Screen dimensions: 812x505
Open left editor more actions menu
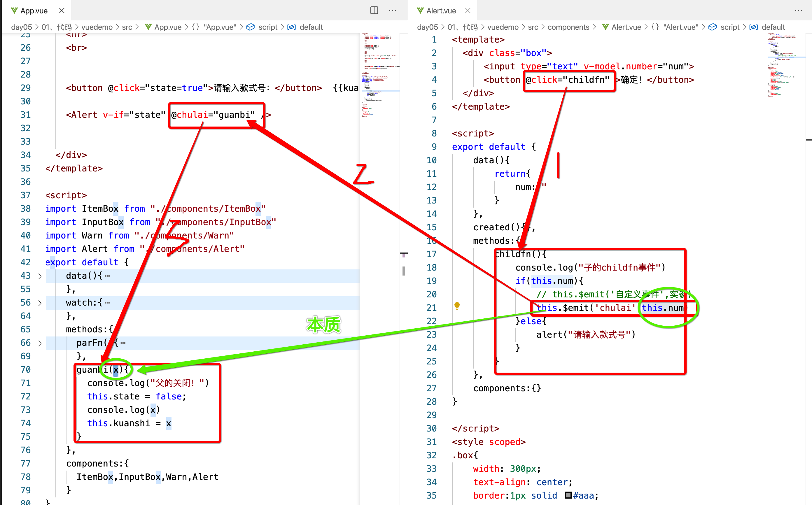[393, 10]
